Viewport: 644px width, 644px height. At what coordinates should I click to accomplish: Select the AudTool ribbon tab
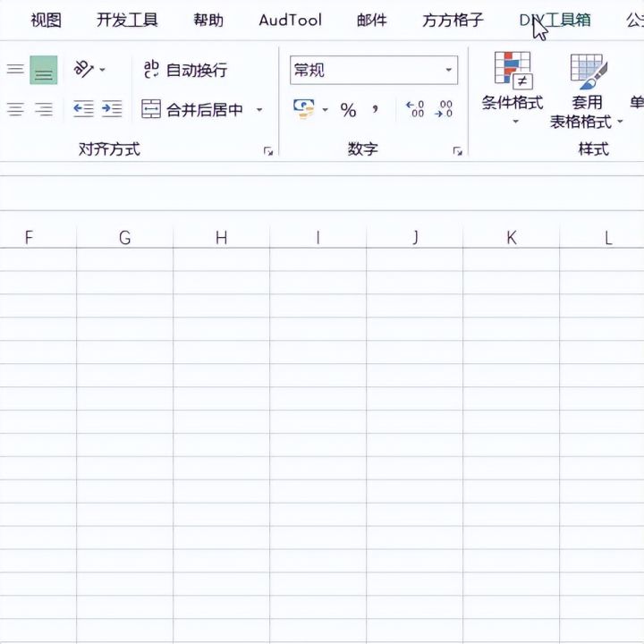coord(291,20)
